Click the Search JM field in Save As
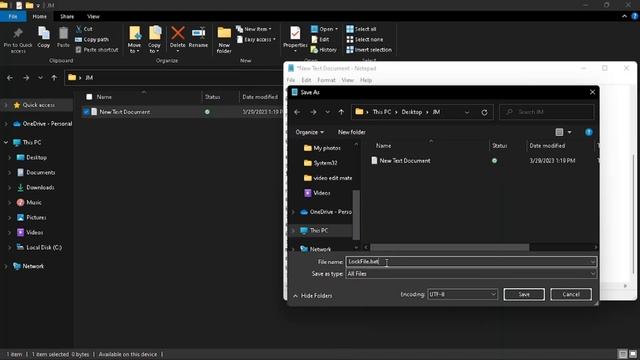The width and height of the screenshot is (640, 360). coord(547,112)
